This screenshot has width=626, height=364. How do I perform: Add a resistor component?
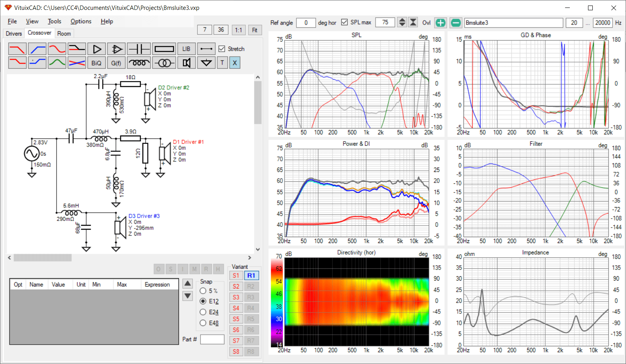[x=164, y=49]
